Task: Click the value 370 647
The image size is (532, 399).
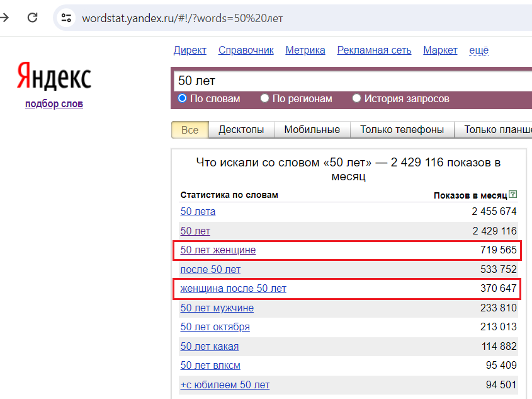Action: coord(499,288)
